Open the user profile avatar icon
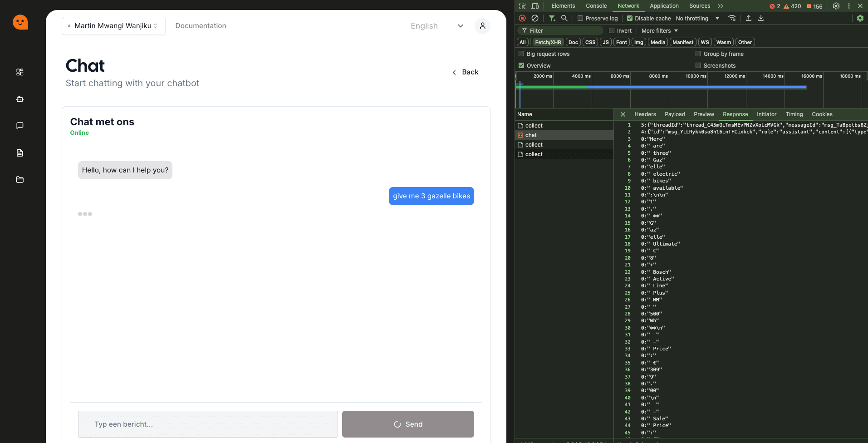868x443 pixels. [482, 26]
